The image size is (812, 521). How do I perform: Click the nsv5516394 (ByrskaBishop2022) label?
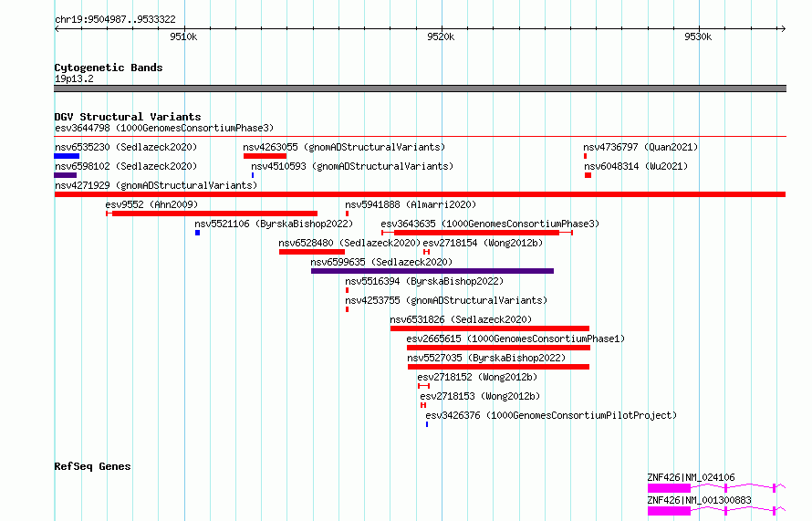(424, 281)
